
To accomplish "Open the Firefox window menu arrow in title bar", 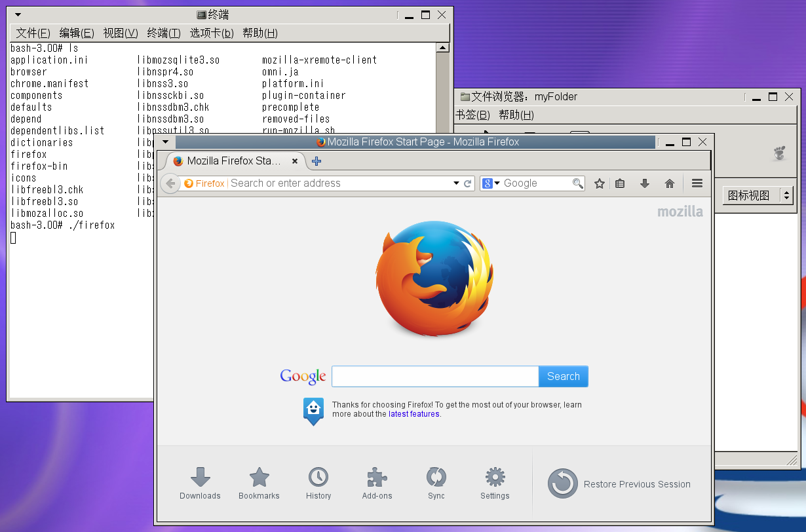I will tap(165, 142).
